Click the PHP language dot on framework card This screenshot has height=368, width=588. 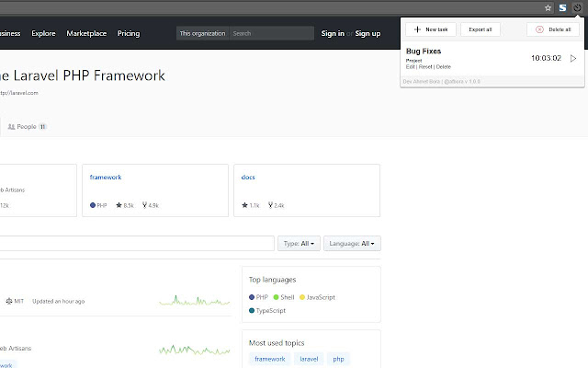pos(93,205)
